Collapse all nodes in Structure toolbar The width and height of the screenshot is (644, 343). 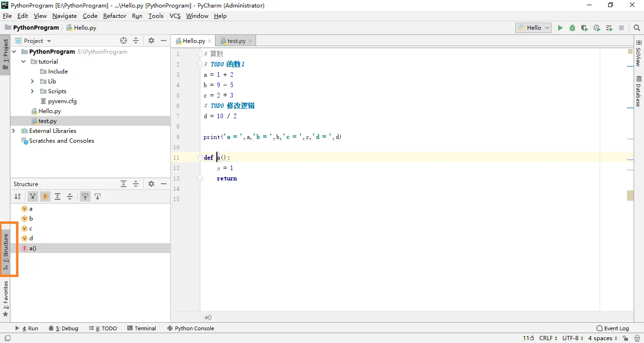[70, 196]
